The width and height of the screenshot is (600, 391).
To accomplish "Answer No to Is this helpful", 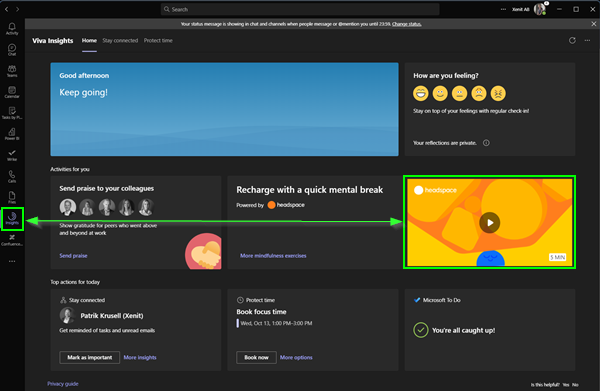I will click(x=575, y=384).
